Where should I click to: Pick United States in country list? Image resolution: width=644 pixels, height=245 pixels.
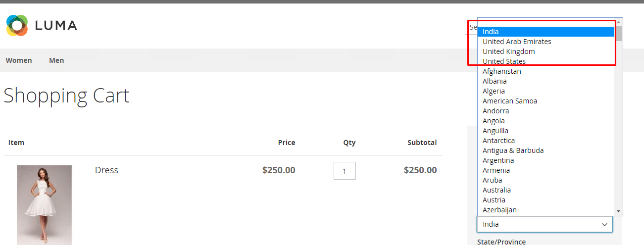pos(504,61)
